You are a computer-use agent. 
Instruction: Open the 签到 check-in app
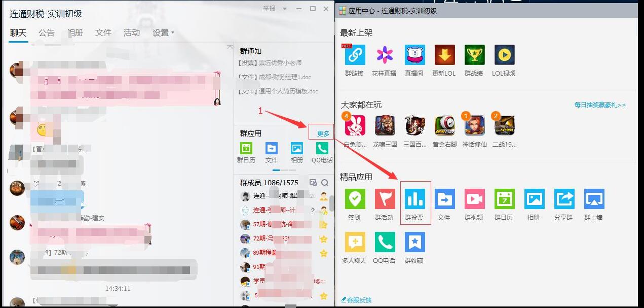(355, 199)
